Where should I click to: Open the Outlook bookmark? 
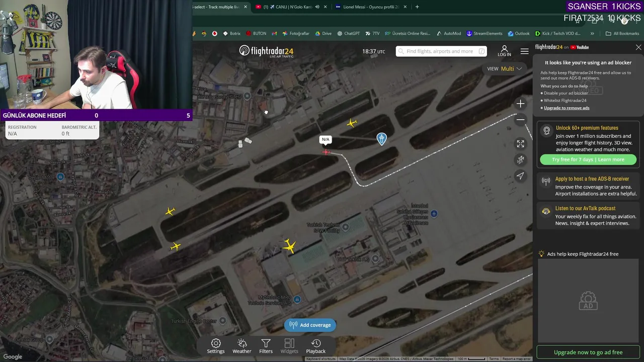(x=519, y=34)
